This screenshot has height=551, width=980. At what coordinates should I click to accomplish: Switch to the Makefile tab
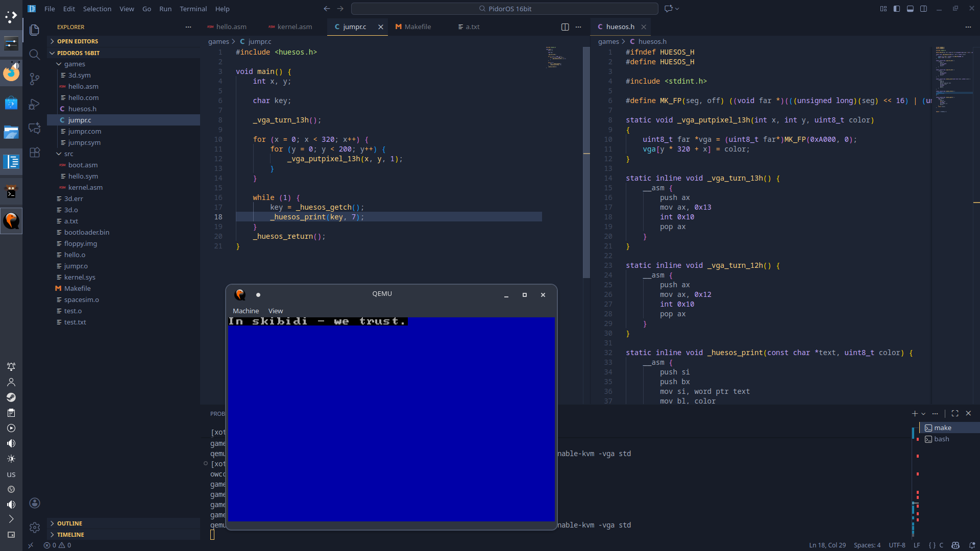pyautogui.click(x=418, y=27)
